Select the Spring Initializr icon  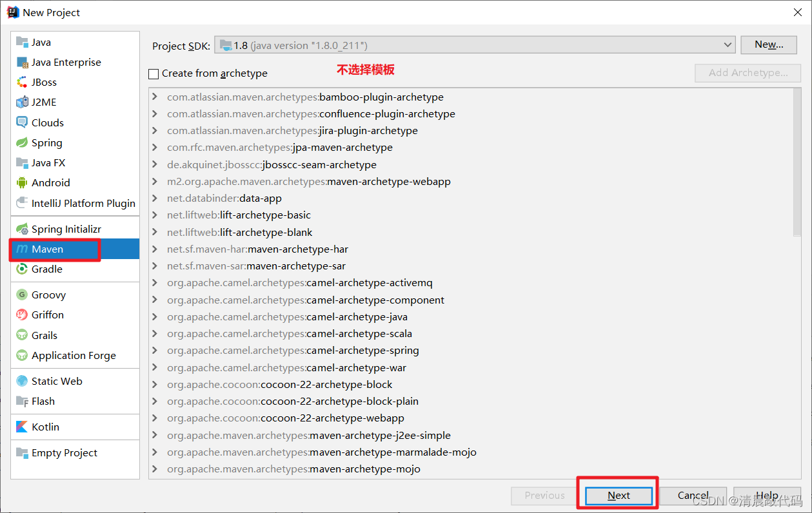22,229
